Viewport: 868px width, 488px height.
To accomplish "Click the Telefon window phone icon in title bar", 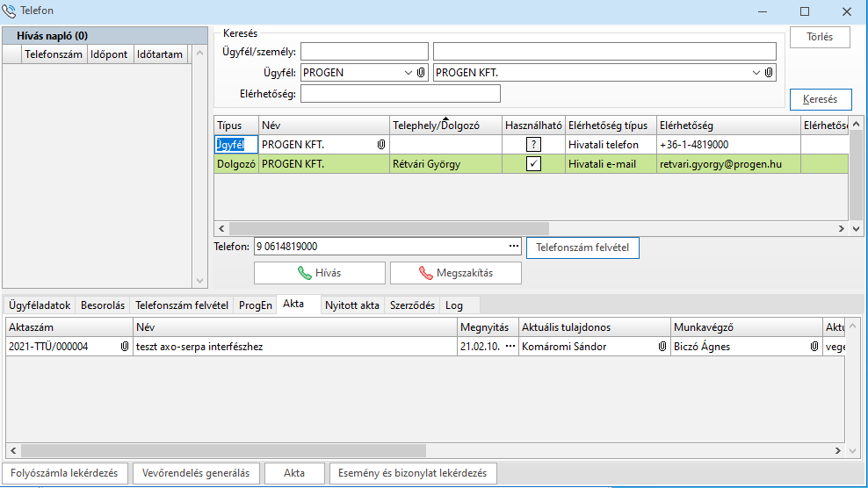I will pos(9,11).
